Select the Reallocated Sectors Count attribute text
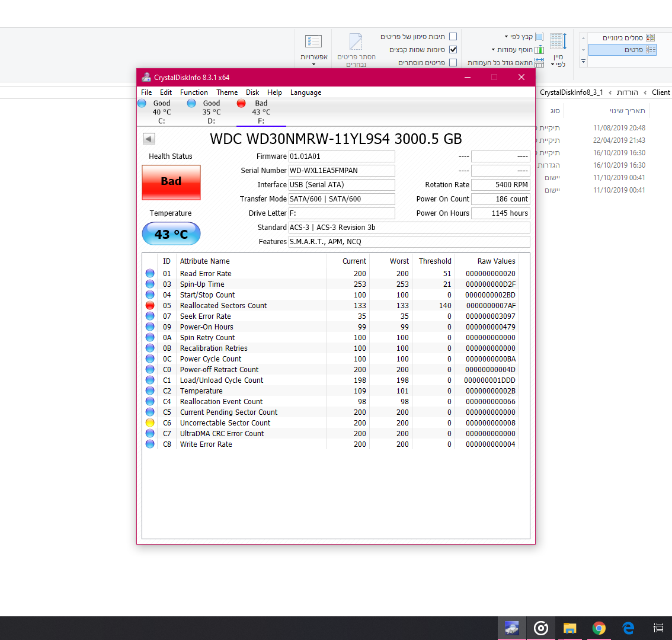 click(x=223, y=305)
